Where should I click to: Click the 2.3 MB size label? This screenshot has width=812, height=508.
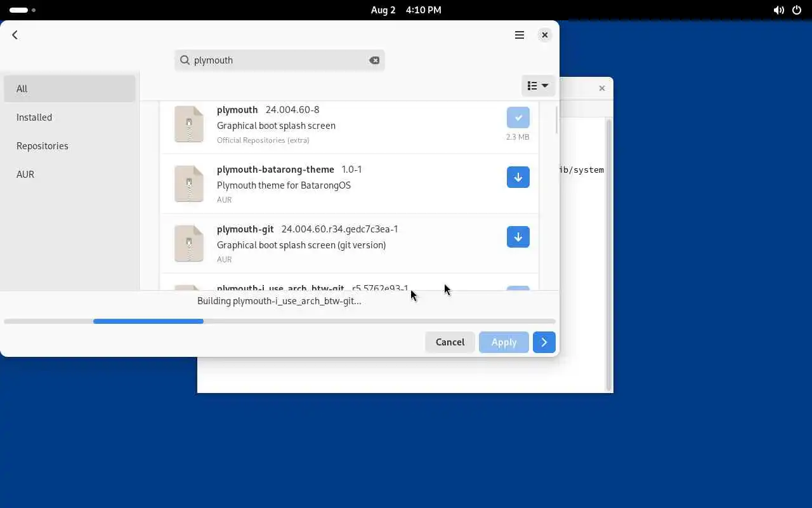pos(518,137)
